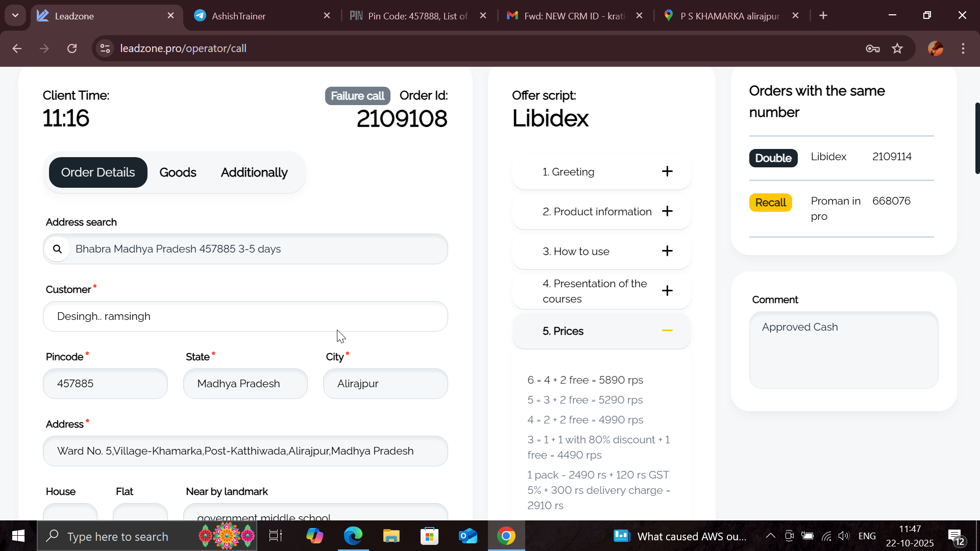Click the Address search magnifier icon
980x551 pixels.
[58, 249]
